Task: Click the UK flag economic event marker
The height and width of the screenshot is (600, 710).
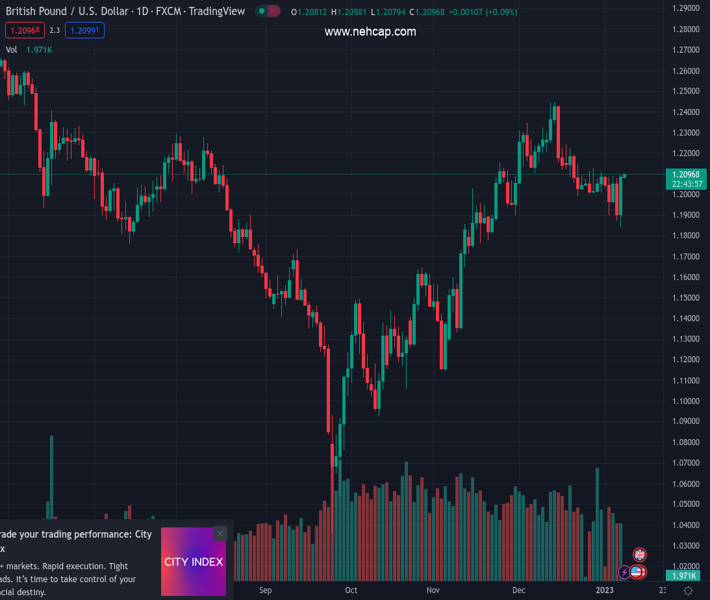Action: [x=640, y=555]
